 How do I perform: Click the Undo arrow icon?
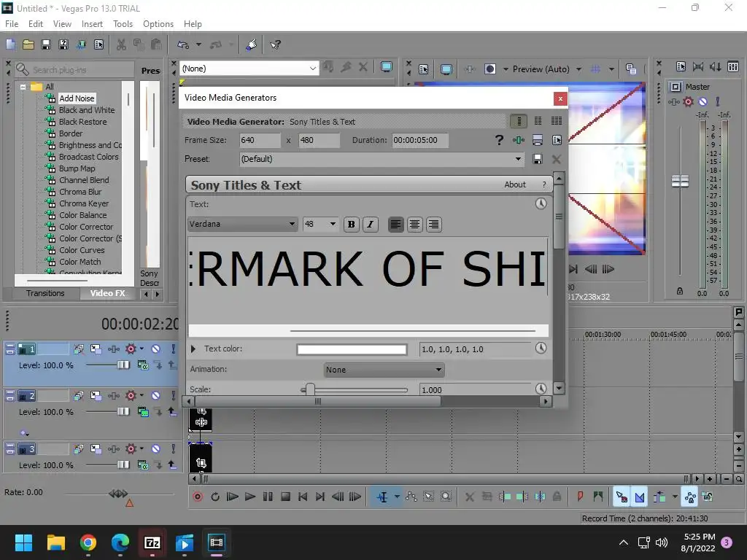183,44
